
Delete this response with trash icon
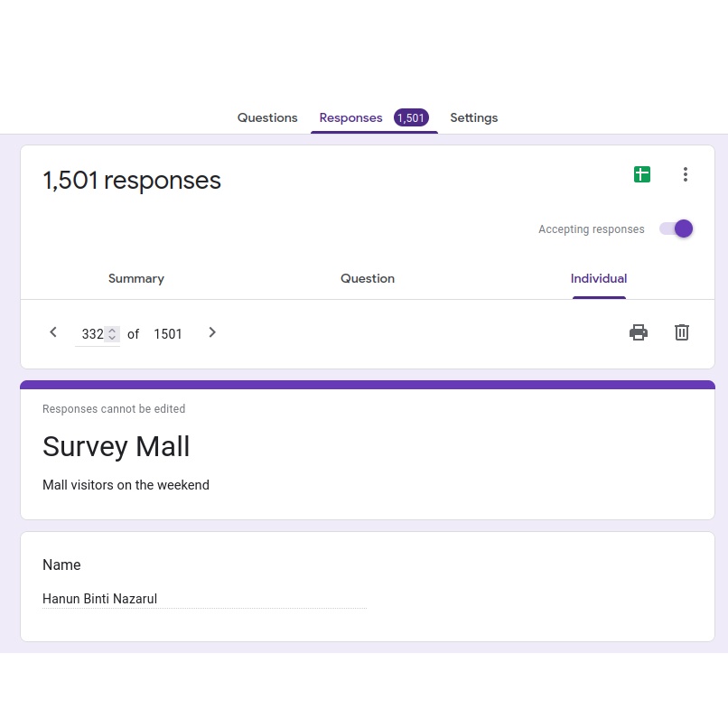coord(682,332)
